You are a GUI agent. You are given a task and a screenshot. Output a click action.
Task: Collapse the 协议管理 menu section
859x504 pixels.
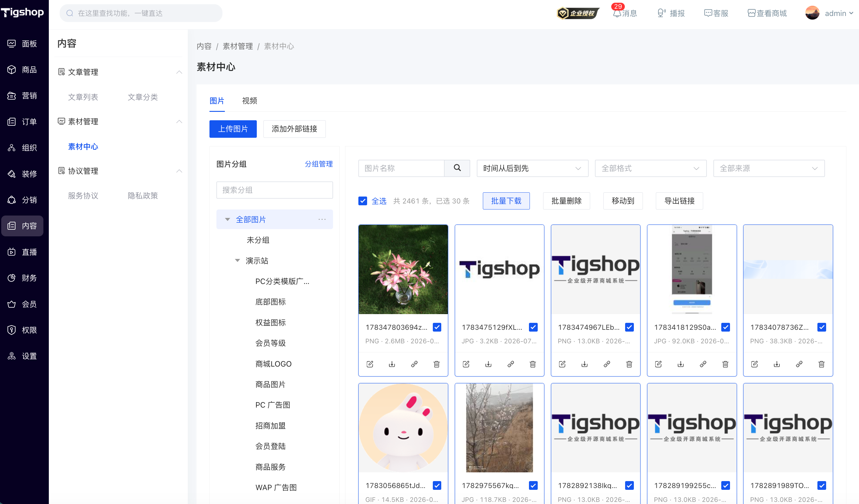179,171
